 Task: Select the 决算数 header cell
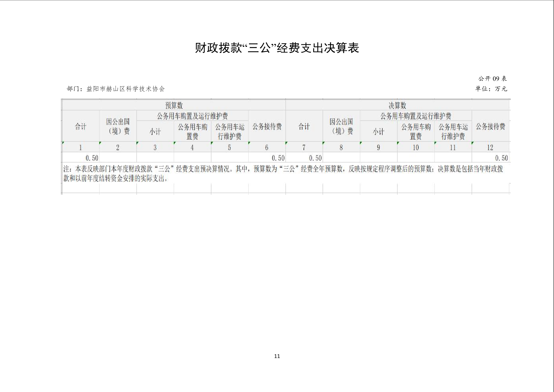(x=397, y=105)
